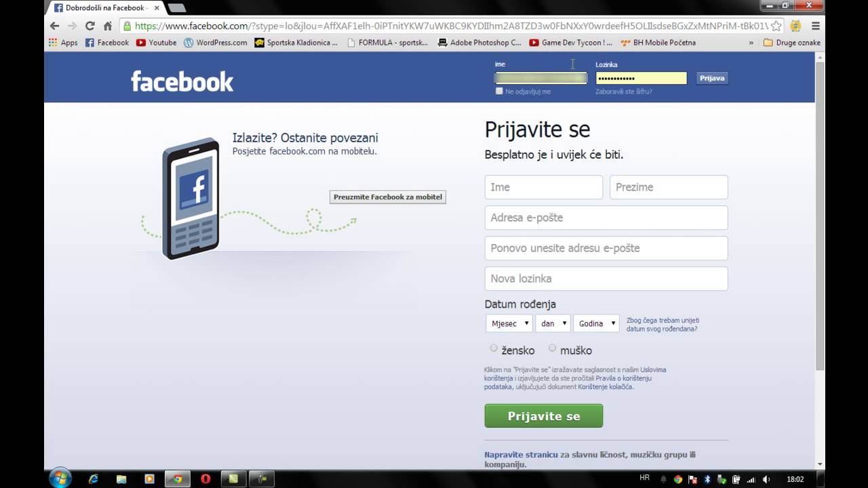Click the Chrome forward arrow
The width and height of the screenshot is (868, 488).
click(72, 26)
